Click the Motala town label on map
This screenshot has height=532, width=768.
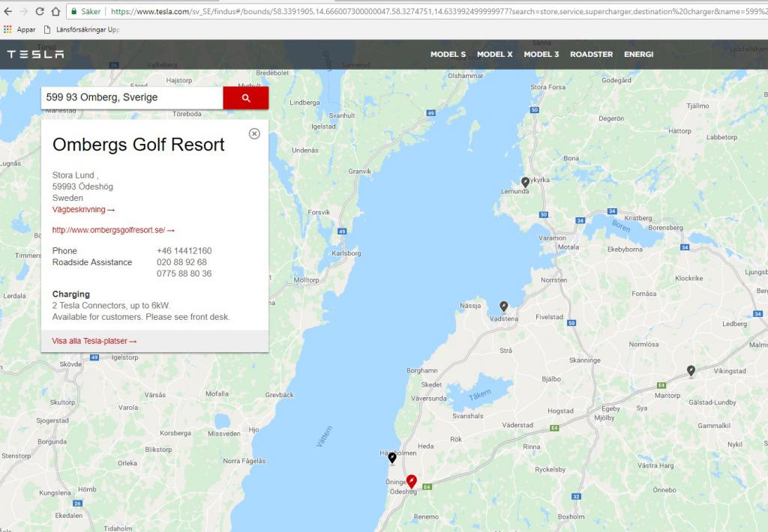click(568, 247)
